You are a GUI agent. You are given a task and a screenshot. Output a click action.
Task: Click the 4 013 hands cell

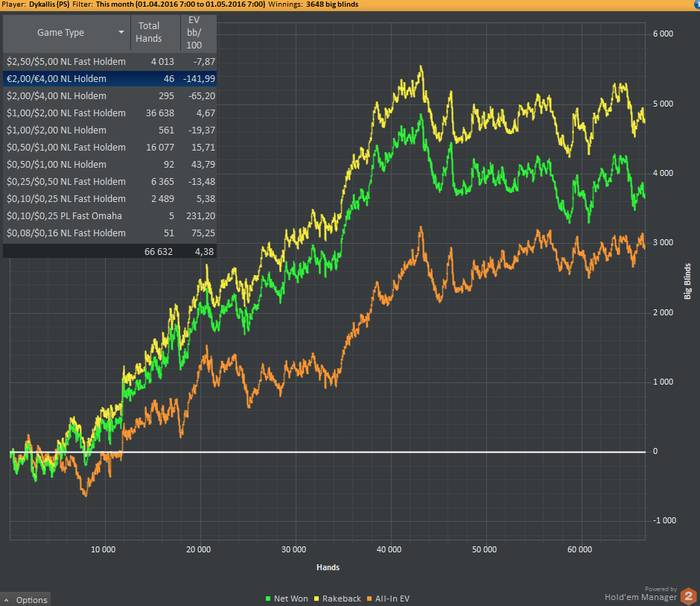pyautogui.click(x=162, y=62)
